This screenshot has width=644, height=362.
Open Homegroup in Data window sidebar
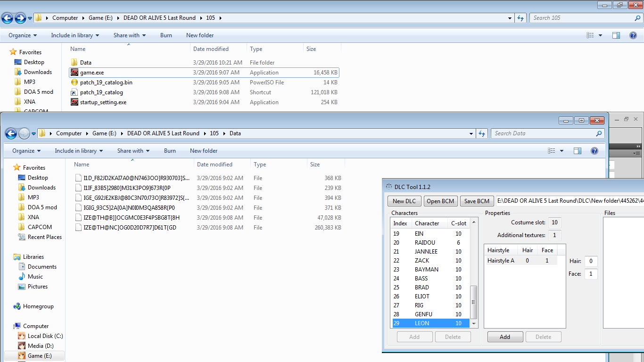click(33, 306)
